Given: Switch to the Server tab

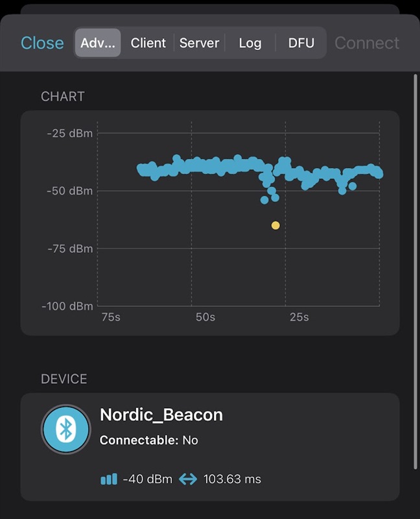Looking at the screenshot, I should pyautogui.click(x=199, y=43).
